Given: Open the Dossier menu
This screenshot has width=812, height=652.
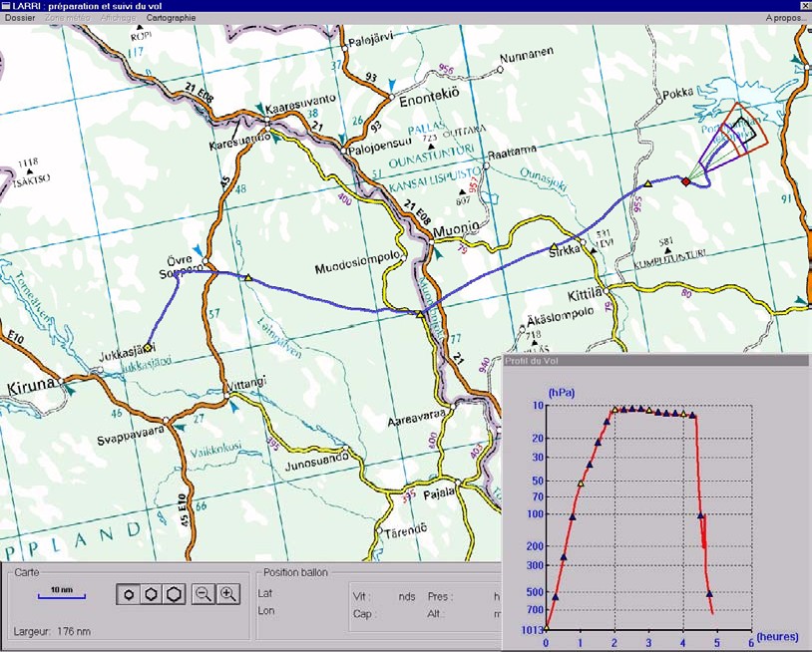Looking at the screenshot, I should (21, 18).
